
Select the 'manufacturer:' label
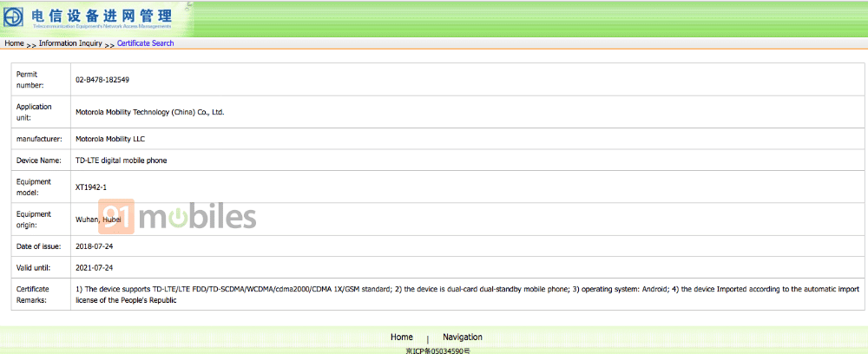pos(39,139)
